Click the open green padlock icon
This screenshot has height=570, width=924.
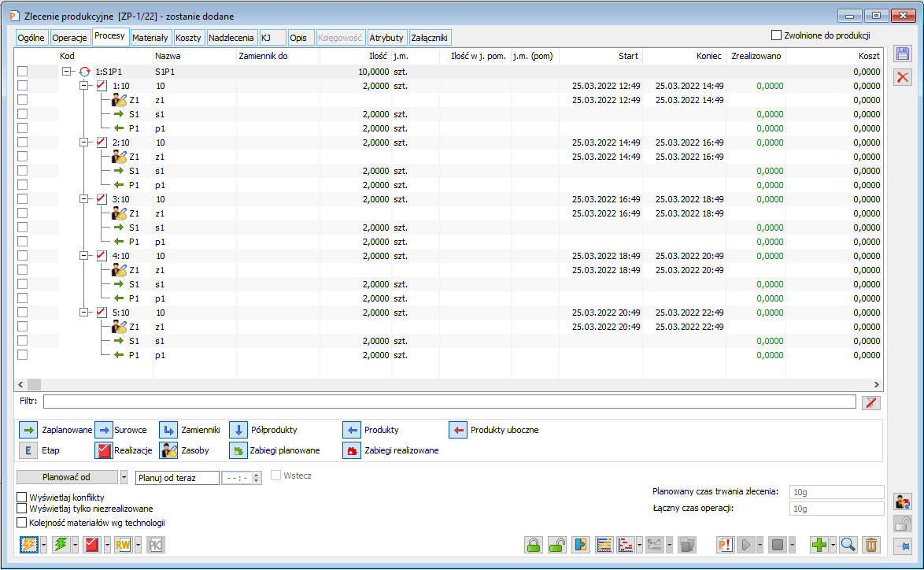pos(557,545)
